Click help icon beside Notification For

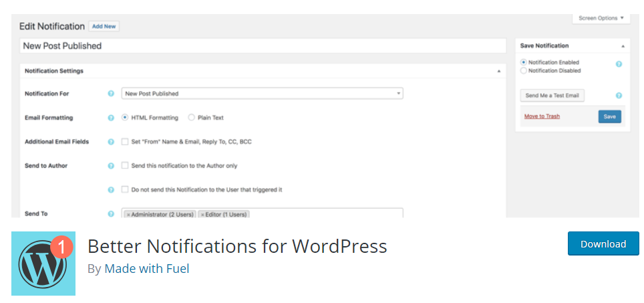coord(111,94)
